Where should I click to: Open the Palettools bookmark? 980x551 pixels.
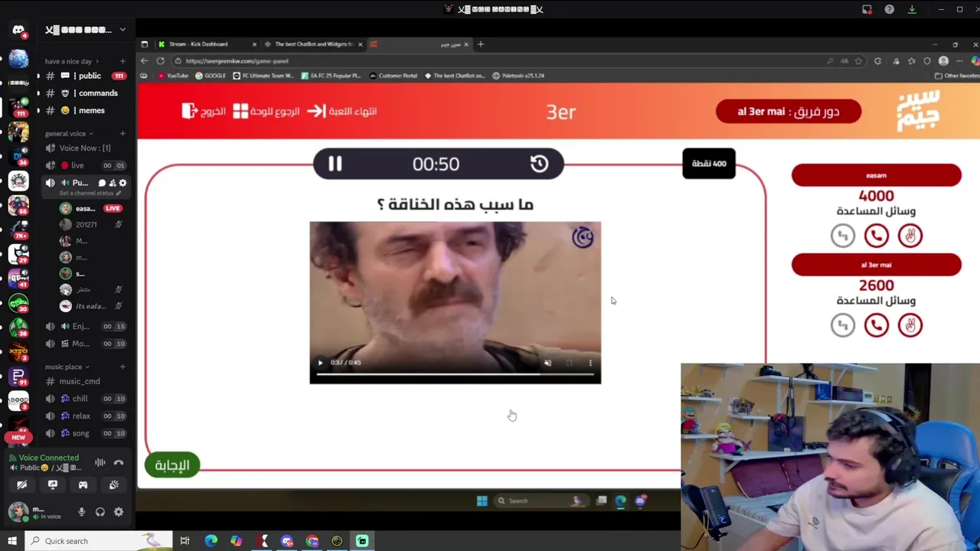tap(518, 76)
